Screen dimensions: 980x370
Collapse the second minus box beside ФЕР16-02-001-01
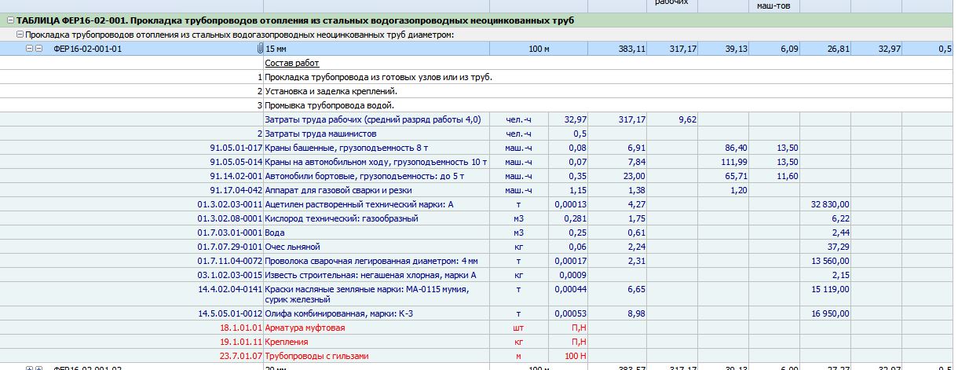tap(38, 49)
